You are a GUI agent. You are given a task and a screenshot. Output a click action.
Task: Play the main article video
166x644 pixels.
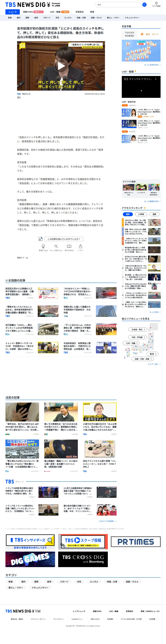[x=61, y=66]
